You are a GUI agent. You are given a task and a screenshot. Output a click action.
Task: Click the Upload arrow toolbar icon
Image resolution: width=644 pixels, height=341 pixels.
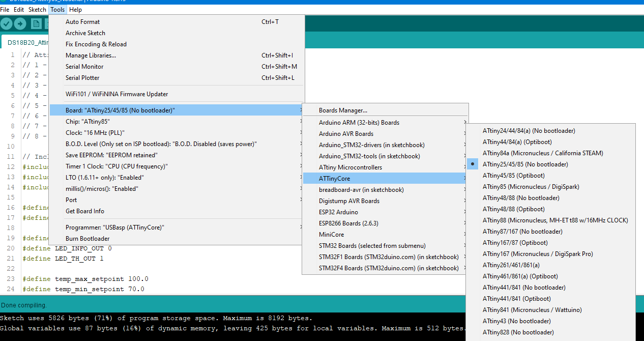[x=20, y=23]
